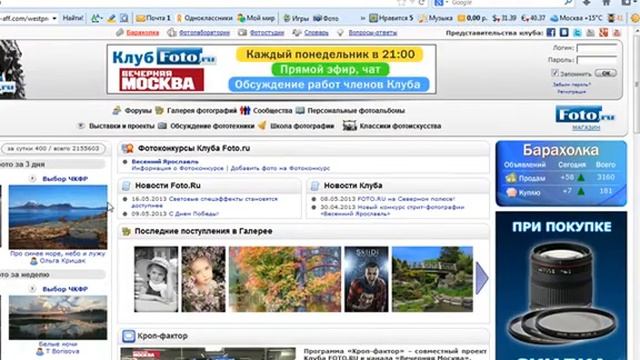Open the club's Twitter page icon
This screenshot has height=360, width=640.
click(x=577, y=32)
